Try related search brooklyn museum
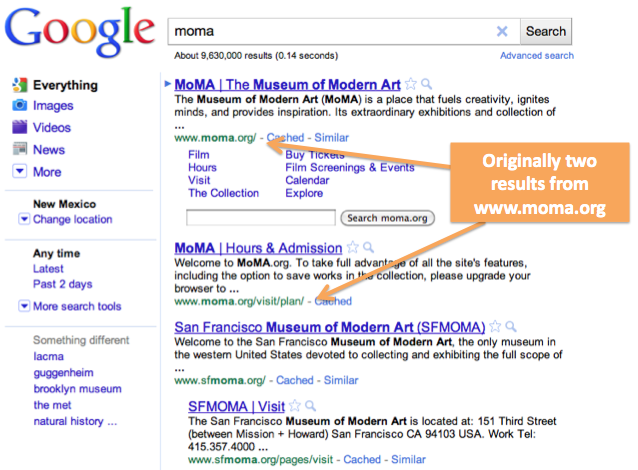This screenshot has height=470, width=638. [x=77, y=389]
